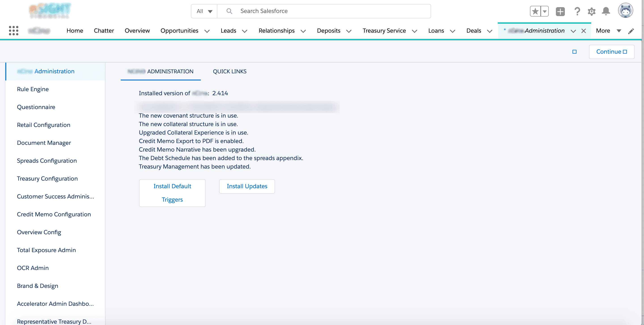644x325 pixels.
Task: Open the Relationships tab
Action: click(x=277, y=31)
